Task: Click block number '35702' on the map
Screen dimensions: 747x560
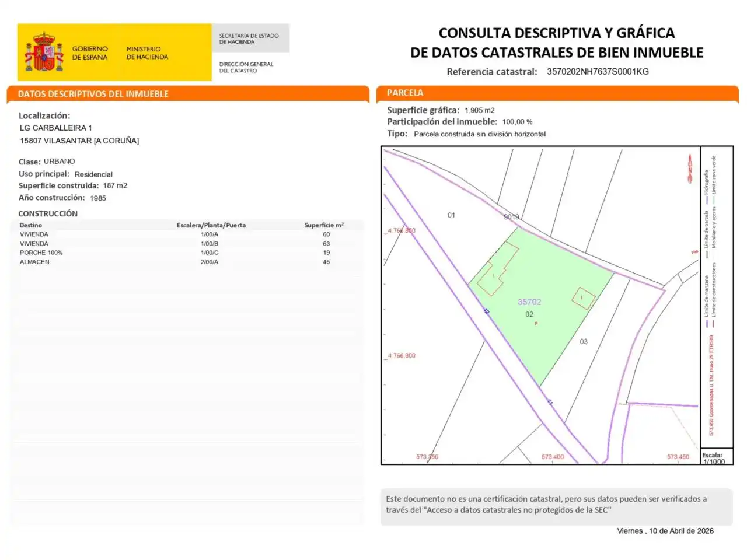Action: 529,302
